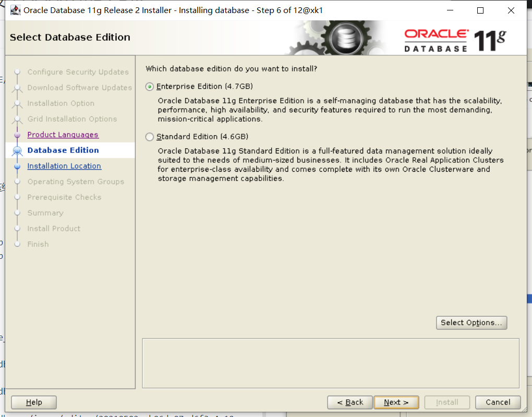Click Download Software Updates step
This screenshot has height=417, width=532.
tap(80, 88)
